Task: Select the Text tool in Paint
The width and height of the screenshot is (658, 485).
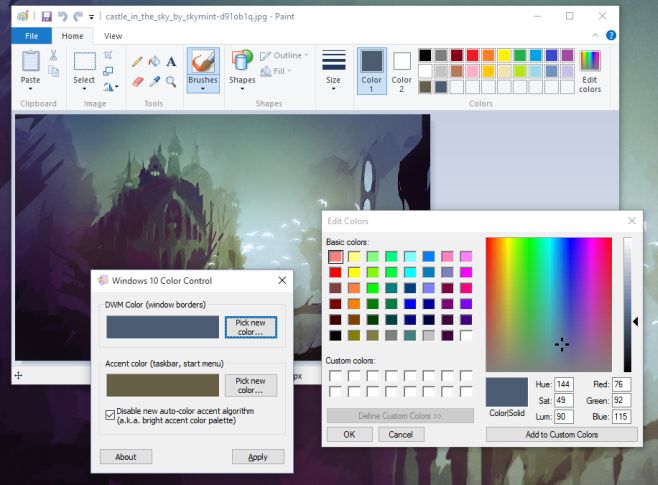Action: 171,62
